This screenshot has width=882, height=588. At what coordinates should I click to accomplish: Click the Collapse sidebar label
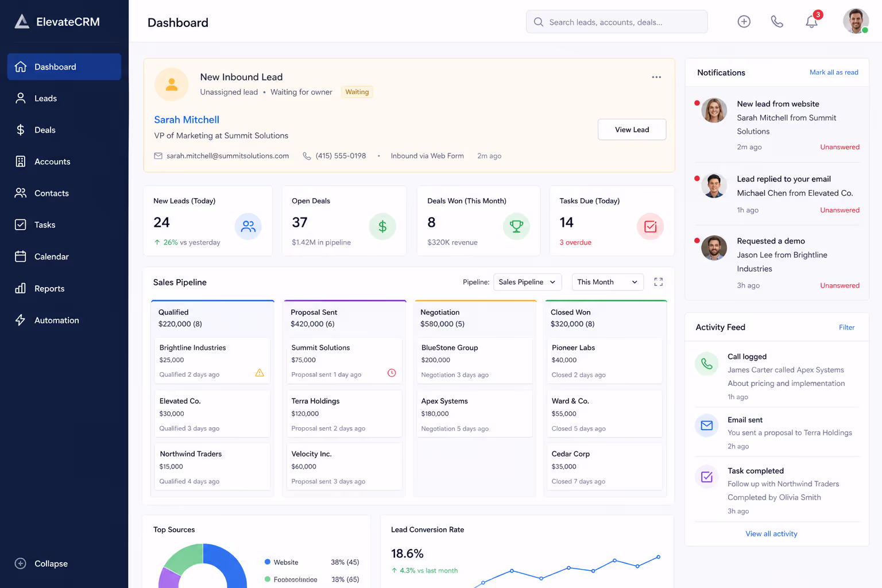click(51, 563)
